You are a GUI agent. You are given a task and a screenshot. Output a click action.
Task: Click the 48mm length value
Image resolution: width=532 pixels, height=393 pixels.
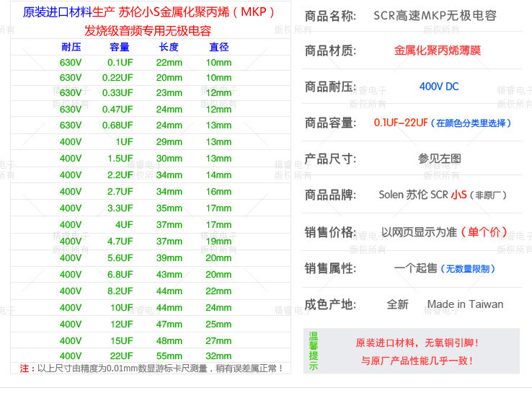(169, 341)
